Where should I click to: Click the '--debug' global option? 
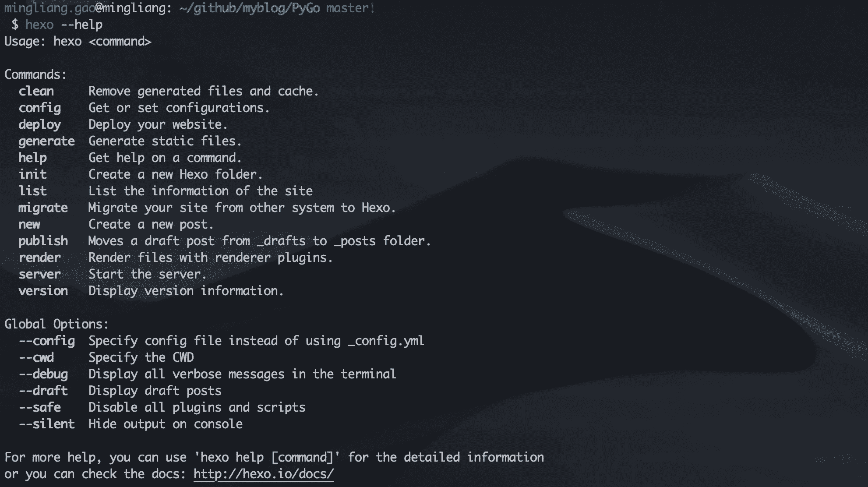(43, 374)
